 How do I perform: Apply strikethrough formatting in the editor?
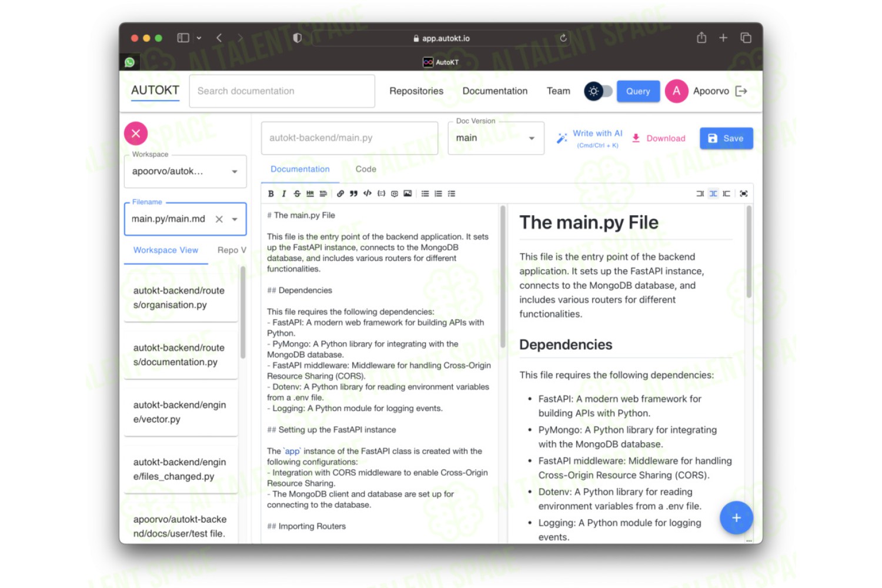coord(297,193)
